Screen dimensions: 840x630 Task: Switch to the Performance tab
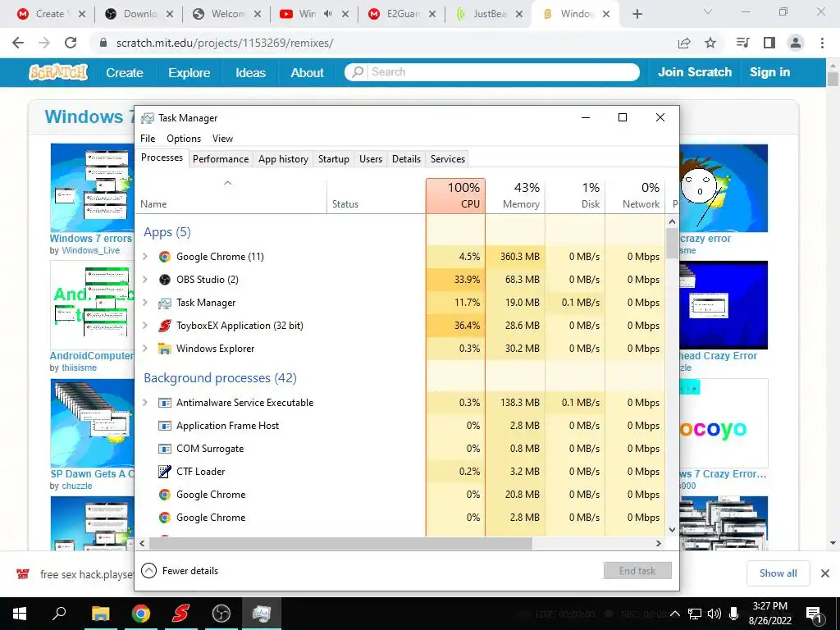click(221, 159)
